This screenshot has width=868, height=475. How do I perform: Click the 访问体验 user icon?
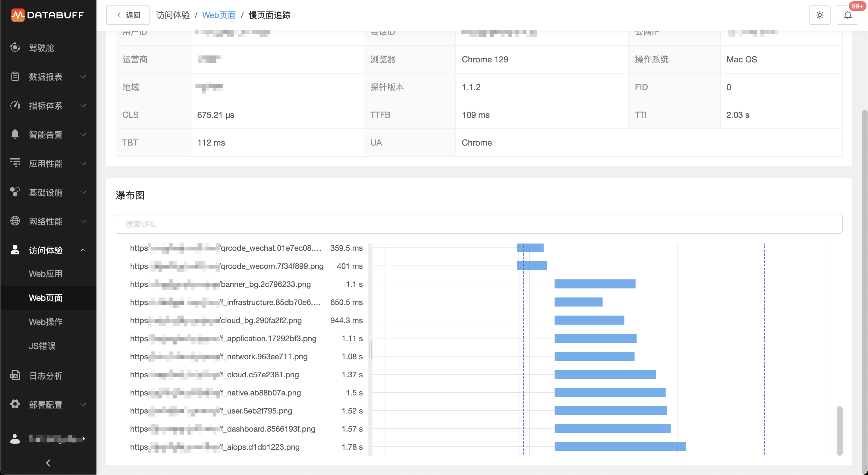pos(15,250)
